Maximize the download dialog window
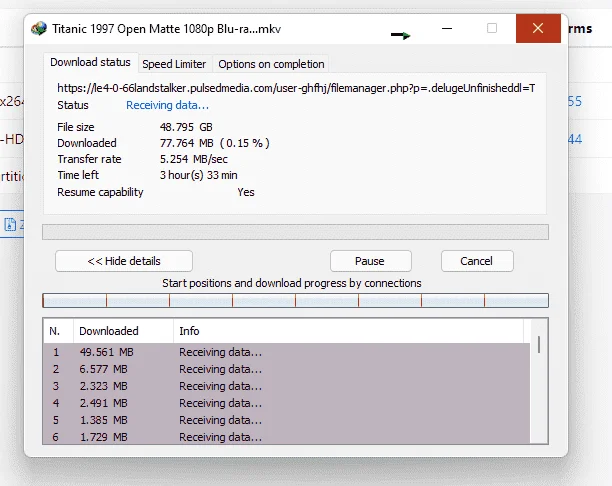 (492, 28)
